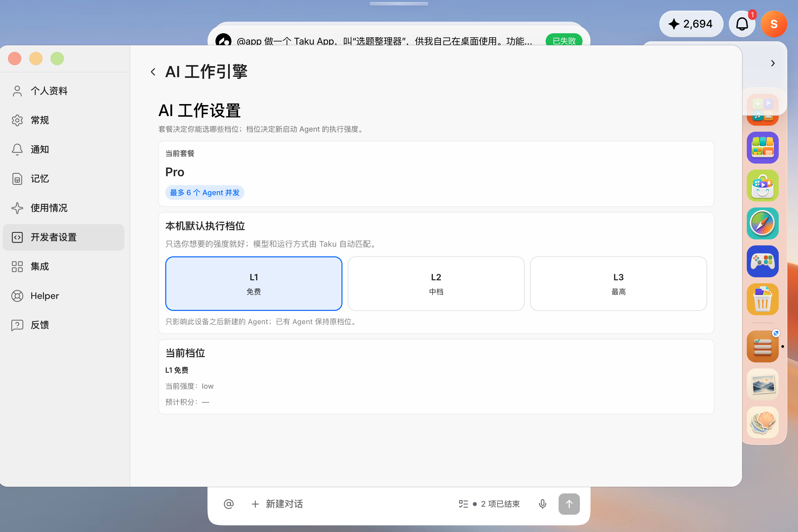Click the send arrow button
The width and height of the screenshot is (798, 532).
[x=569, y=504]
